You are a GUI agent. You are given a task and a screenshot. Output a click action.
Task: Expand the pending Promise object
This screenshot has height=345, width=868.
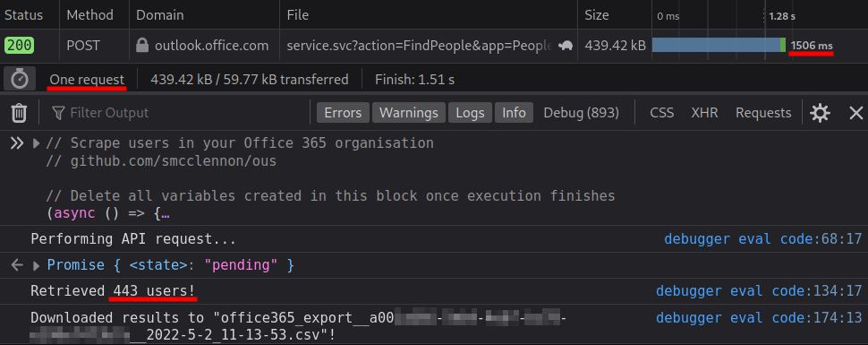tap(37, 265)
